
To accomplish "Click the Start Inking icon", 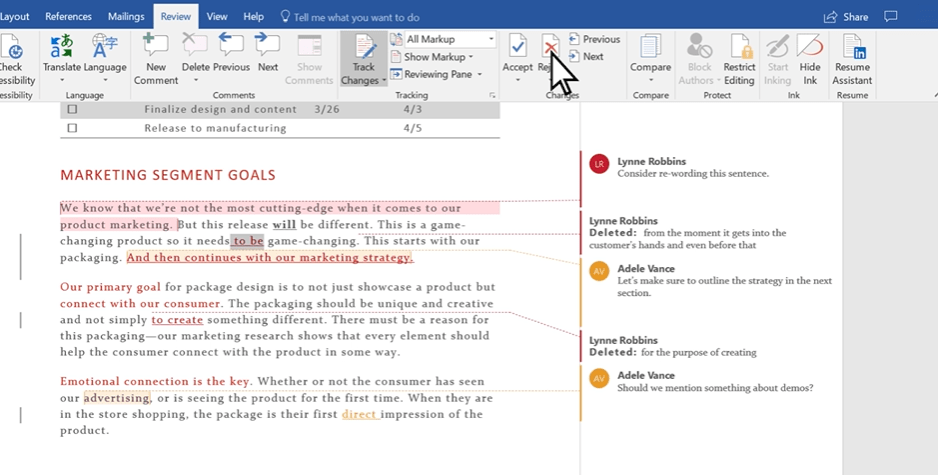I will [x=777, y=47].
